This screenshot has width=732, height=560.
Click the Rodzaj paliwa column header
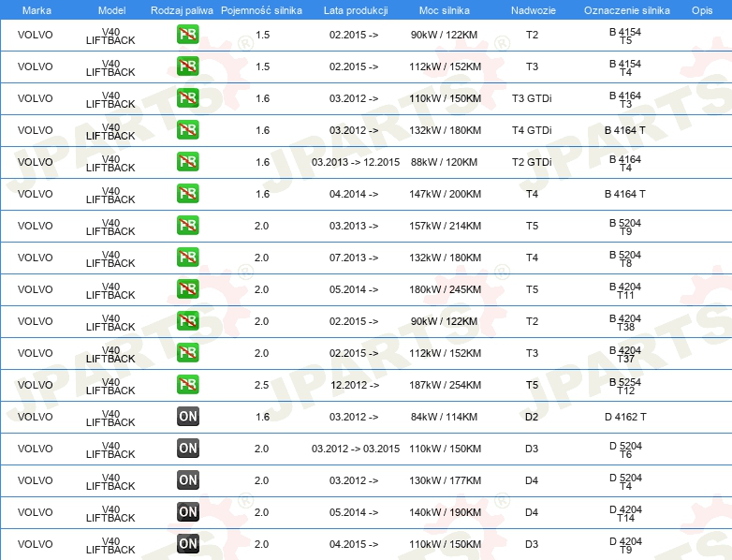(182, 10)
